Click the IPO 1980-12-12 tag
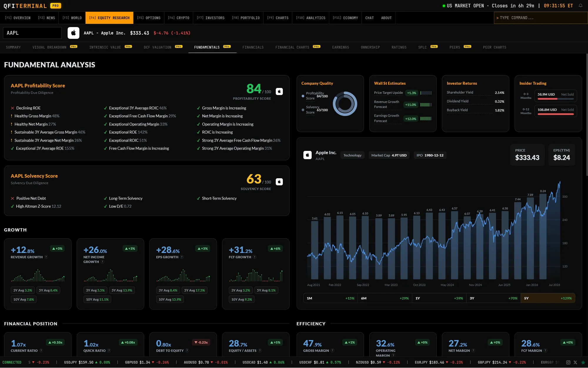The image size is (588, 368). pyautogui.click(x=430, y=155)
